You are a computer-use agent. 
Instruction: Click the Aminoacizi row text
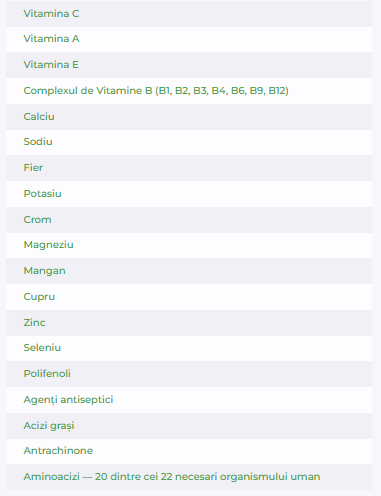pos(172,477)
